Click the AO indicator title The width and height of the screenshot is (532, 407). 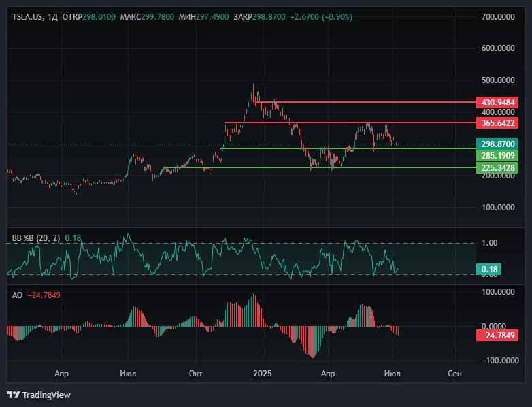tap(17, 295)
